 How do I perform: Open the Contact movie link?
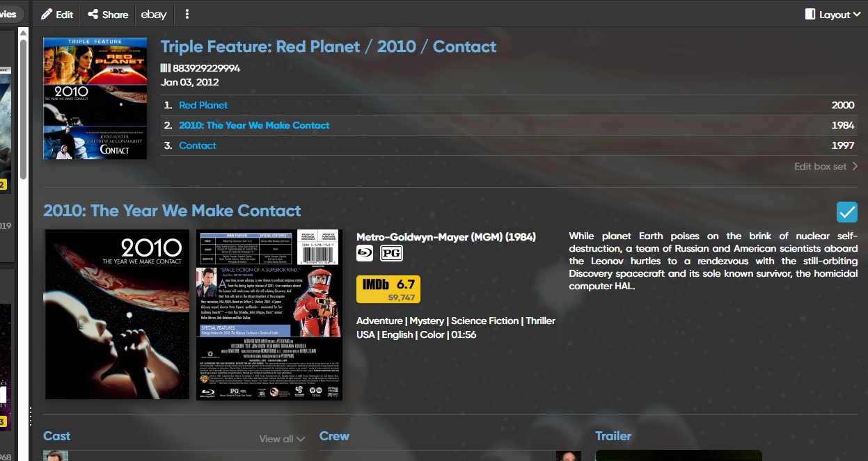[198, 145]
